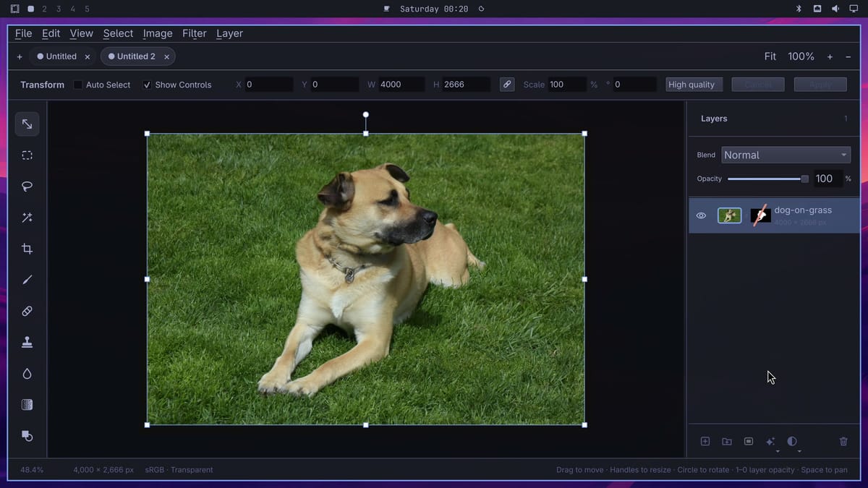Viewport: 868px width, 488px height.
Task: Open the High quality interpolation dropdown
Action: coord(694,85)
